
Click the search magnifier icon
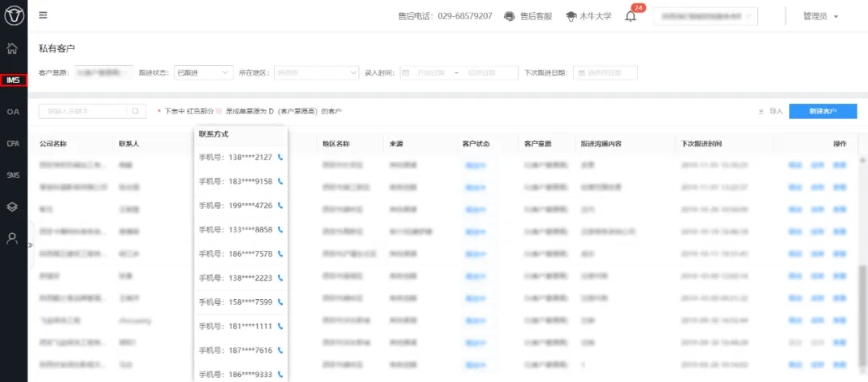pyautogui.click(x=136, y=111)
